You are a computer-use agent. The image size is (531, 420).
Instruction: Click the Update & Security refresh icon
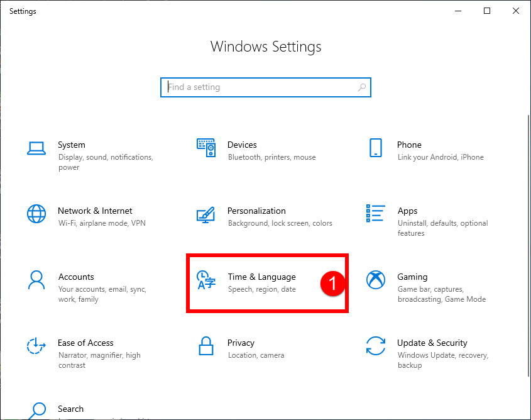376,346
